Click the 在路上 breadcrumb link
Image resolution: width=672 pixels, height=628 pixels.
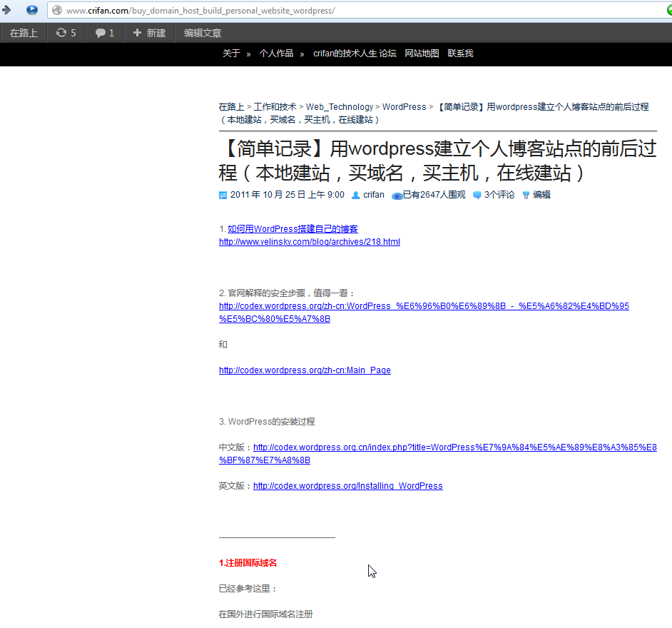(231, 107)
